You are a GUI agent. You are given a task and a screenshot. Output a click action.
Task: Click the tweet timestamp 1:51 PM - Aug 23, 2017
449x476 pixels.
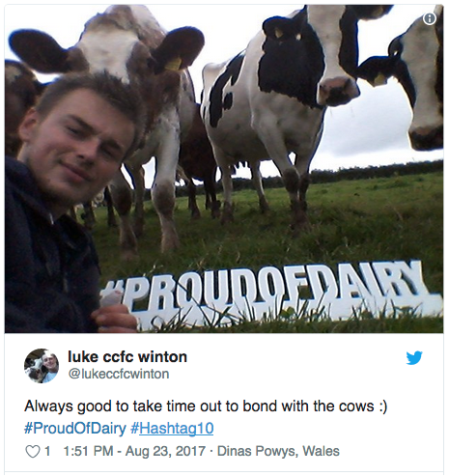(x=134, y=451)
